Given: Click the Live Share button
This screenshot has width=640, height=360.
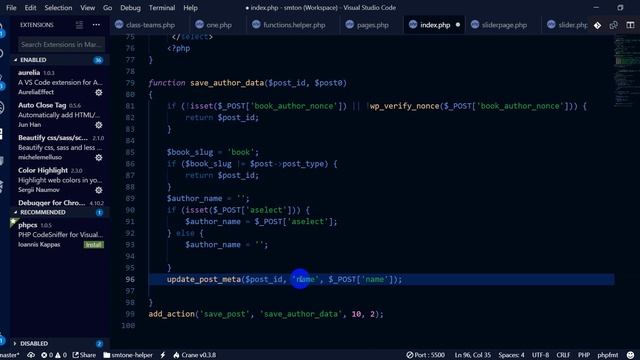Looking at the screenshot, I should (x=84, y=355).
